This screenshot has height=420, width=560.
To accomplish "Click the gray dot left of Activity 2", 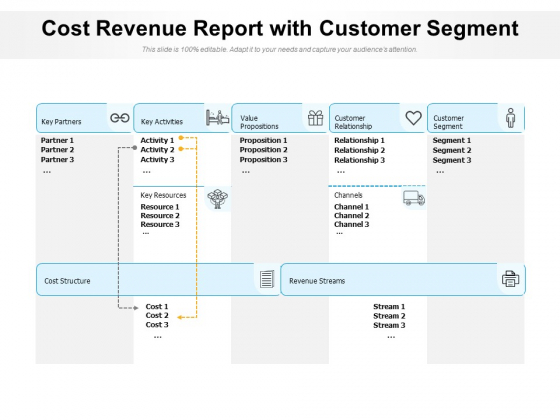I will tap(135, 148).
